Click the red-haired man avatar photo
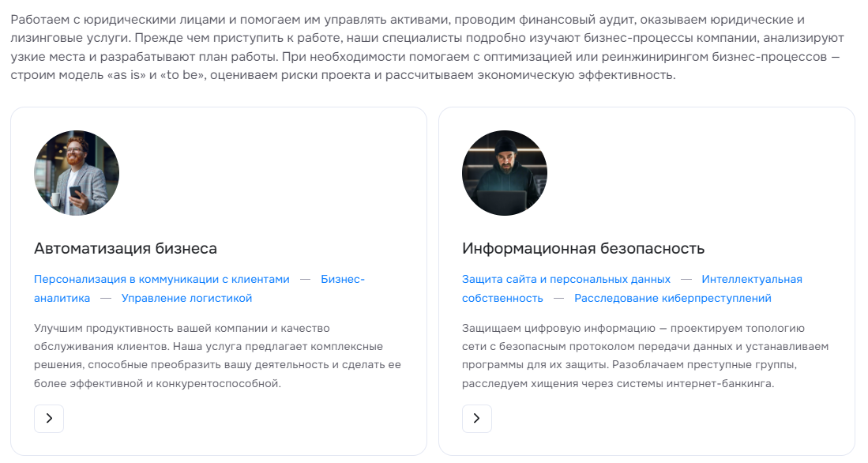 (77, 173)
